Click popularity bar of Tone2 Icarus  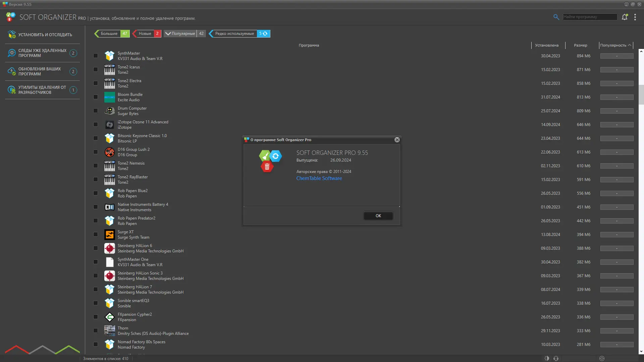[616, 70]
